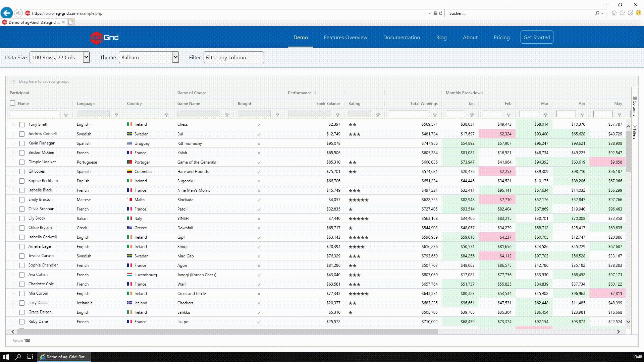Screen dimensions: 644x362
Task: Open the Data Size dropdown
Action: pos(60,57)
